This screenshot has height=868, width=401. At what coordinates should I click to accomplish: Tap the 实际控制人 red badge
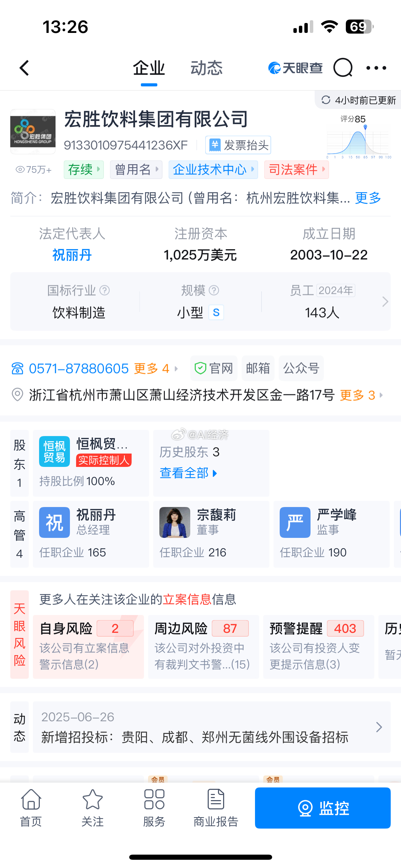(x=104, y=460)
